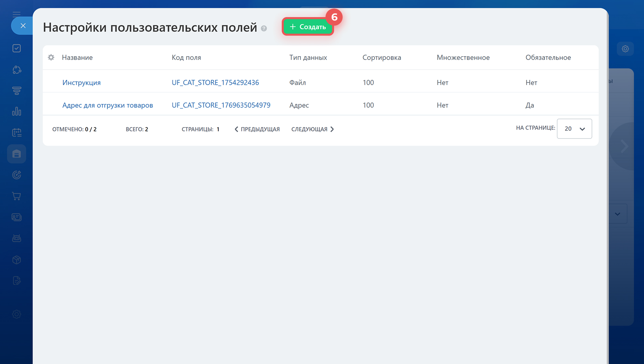This screenshot has height=364, width=644.
Task: Open the settings gear in the top right
Action: 625,49
